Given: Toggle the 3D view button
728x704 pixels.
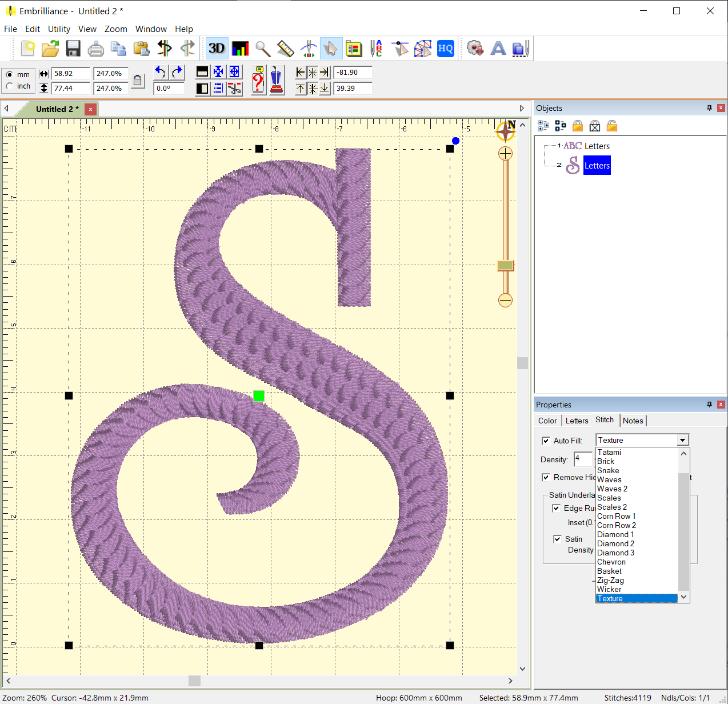Looking at the screenshot, I should [217, 49].
